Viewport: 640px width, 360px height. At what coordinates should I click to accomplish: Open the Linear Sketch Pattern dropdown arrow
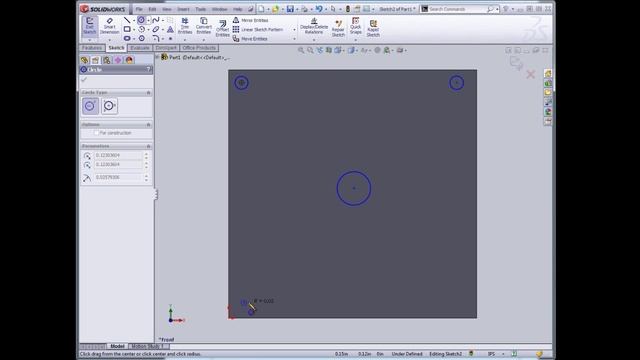[294, 30]
